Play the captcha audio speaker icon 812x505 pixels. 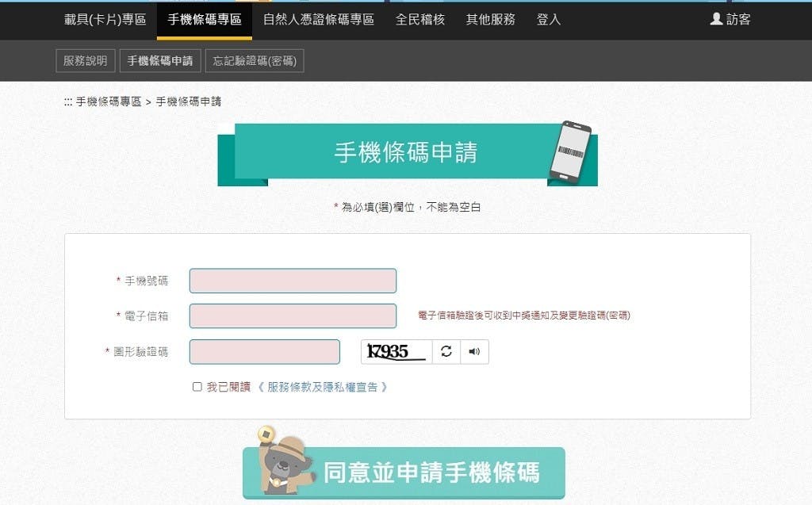coord(474,352)
